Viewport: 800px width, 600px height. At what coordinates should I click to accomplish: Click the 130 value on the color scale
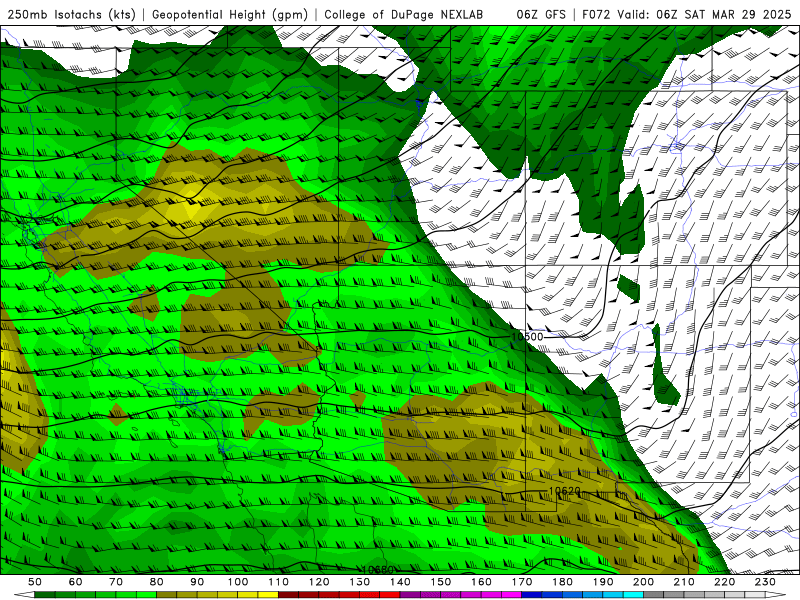click(360, 582)
